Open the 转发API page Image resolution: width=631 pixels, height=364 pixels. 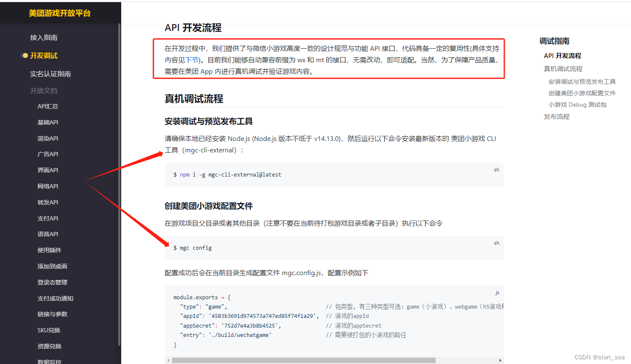48,202
